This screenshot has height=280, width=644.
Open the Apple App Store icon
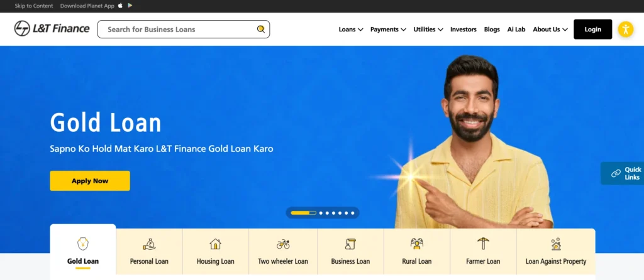pyautogui.click(x=120, y=6)
